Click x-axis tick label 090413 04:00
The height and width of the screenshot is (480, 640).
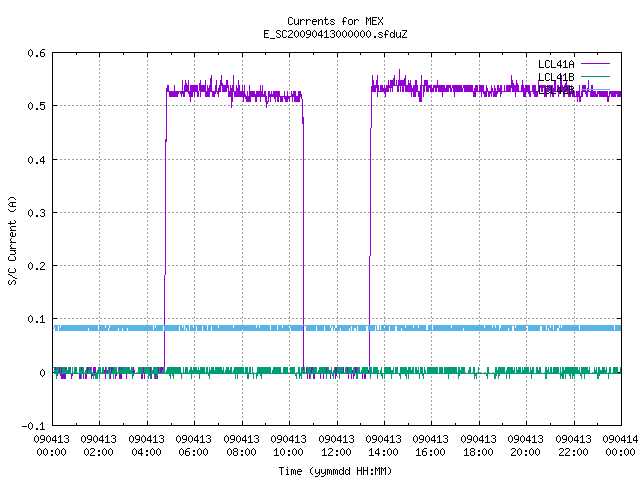146,445
